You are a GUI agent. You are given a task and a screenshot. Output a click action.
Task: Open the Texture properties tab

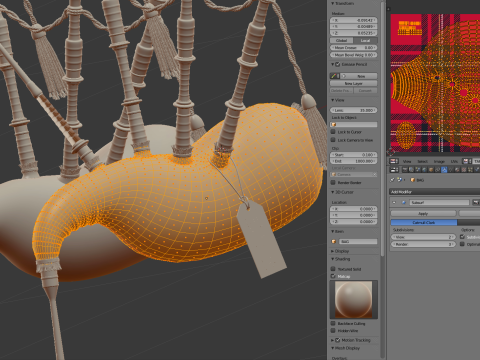coord(464,170)
